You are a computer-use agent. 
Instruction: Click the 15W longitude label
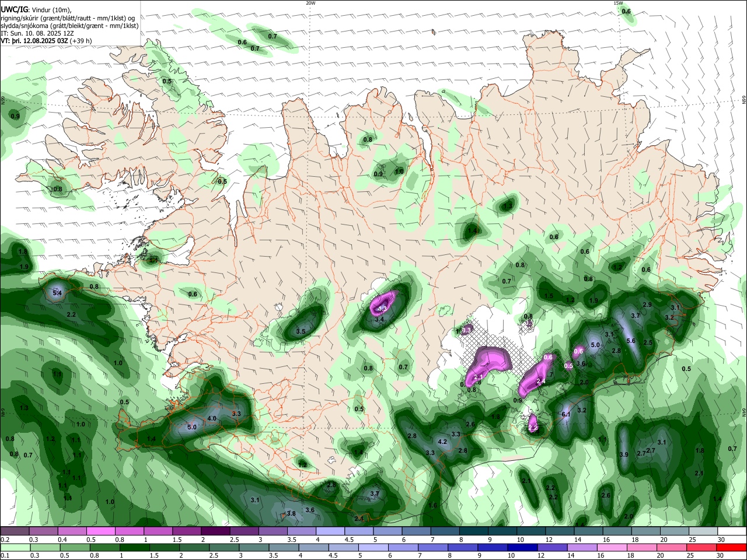pos(618,3)
